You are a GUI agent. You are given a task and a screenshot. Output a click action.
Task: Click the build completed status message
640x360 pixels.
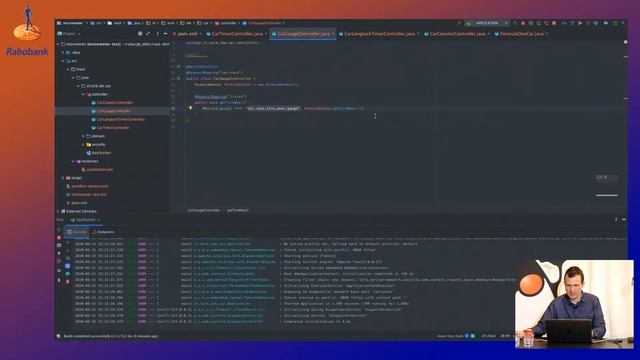point(111,336)
